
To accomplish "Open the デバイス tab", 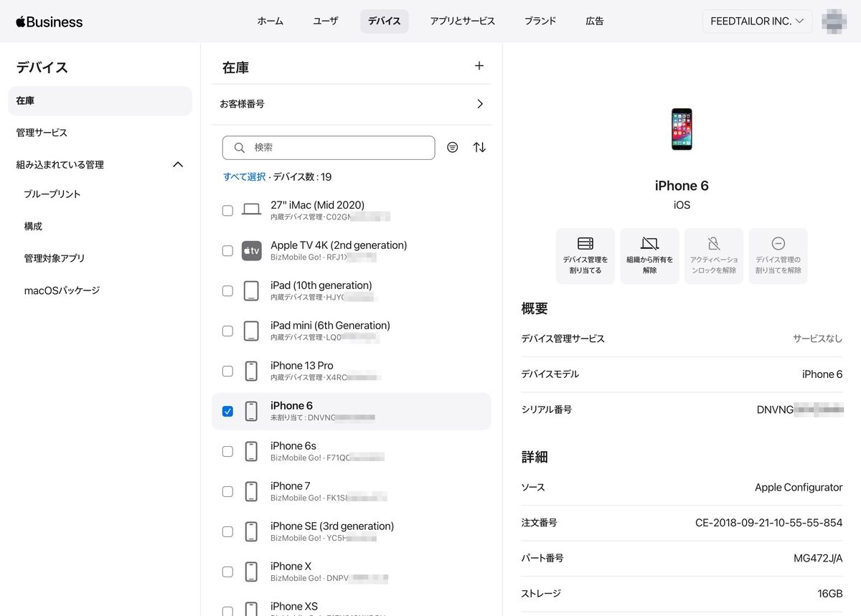I will [385, 22].
